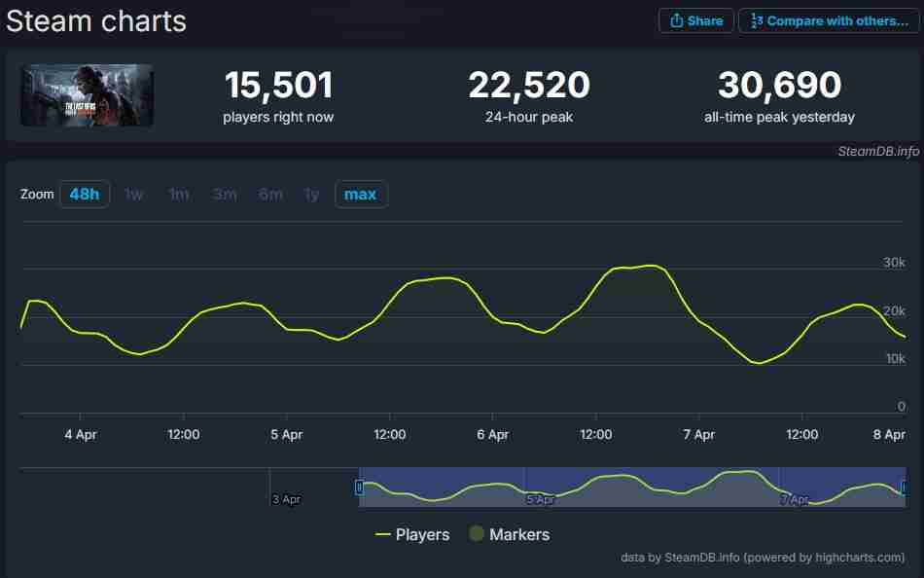Select the max zoom range
Screen dimensions: 924x578
coord(361,194)
